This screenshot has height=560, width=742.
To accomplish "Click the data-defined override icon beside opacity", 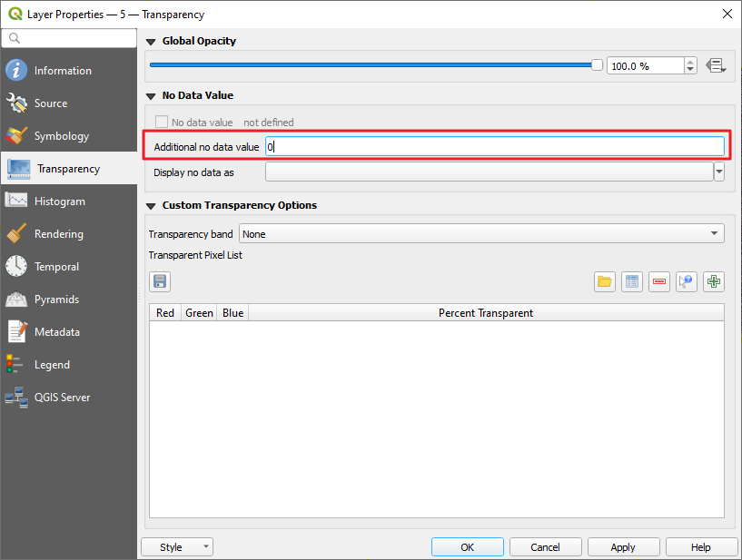I will click(716, 65).
